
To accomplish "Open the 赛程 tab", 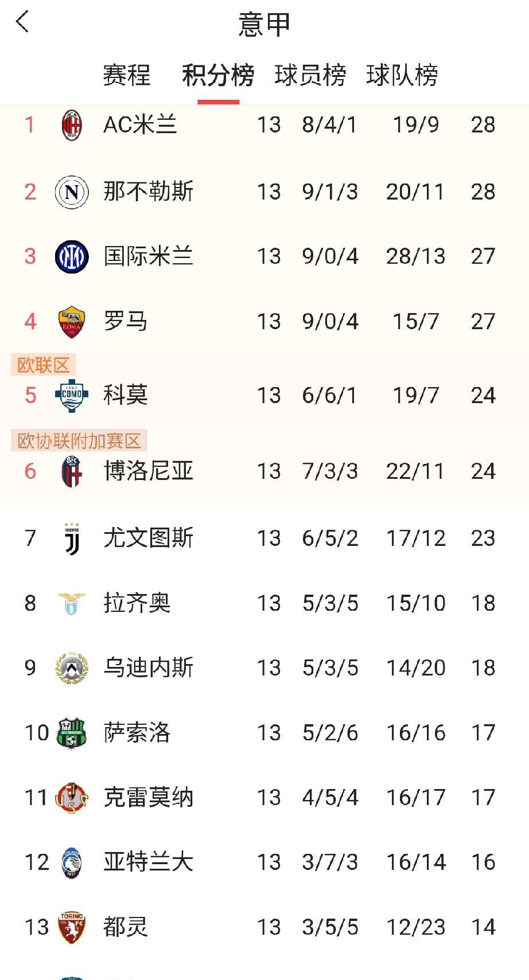I will pyautogui.click(x=127, y=75).
